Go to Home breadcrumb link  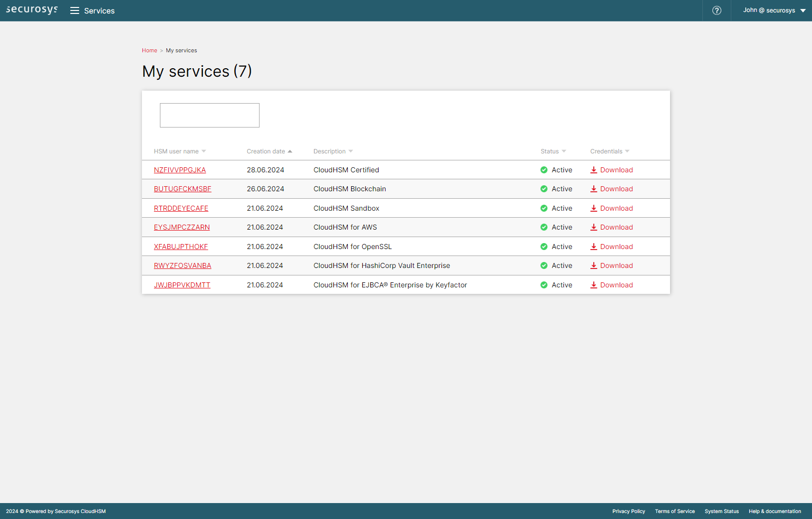[149, 50]
